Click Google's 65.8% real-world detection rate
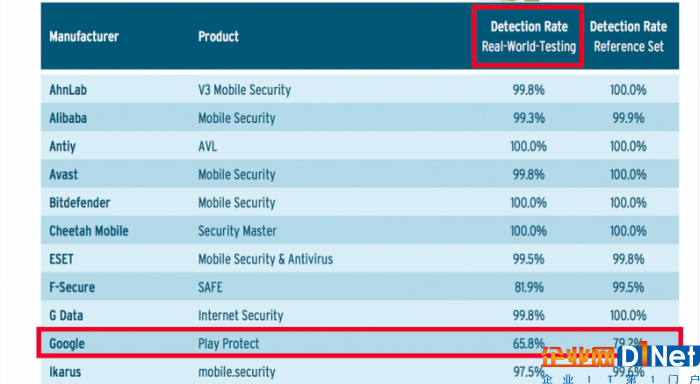The height and width of the screenshot is (384, 700). [x=529, y=344]
